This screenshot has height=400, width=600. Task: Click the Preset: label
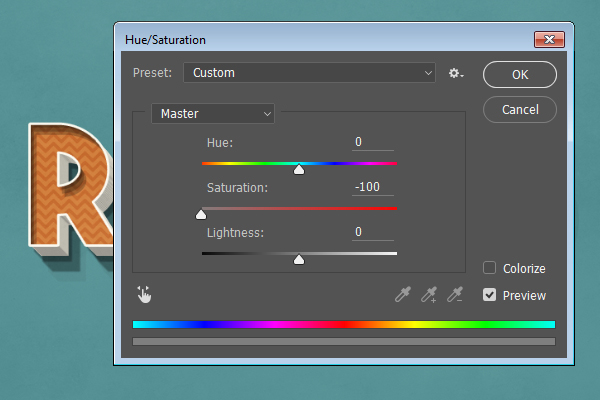152,73
